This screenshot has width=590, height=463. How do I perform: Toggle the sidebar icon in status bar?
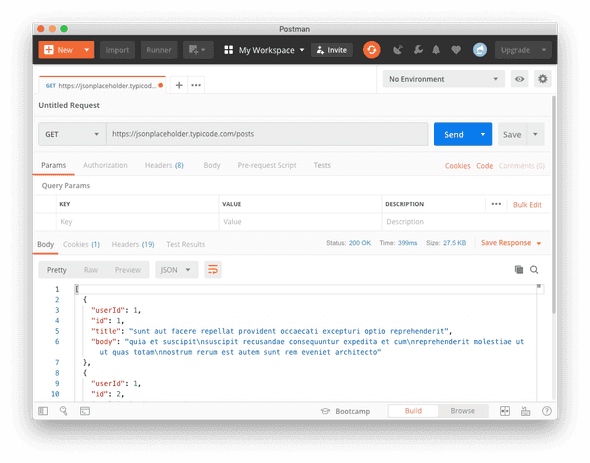pyautogui.click(x=43, y=411)
